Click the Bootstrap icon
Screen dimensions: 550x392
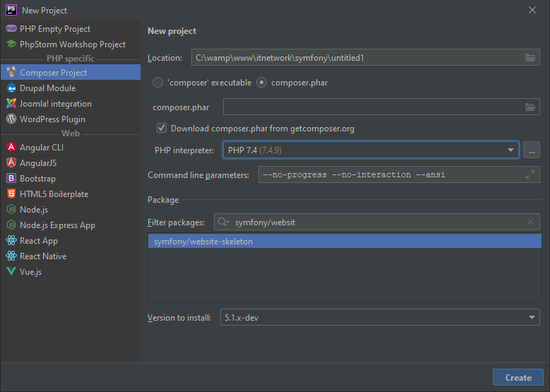pos(11,178)
